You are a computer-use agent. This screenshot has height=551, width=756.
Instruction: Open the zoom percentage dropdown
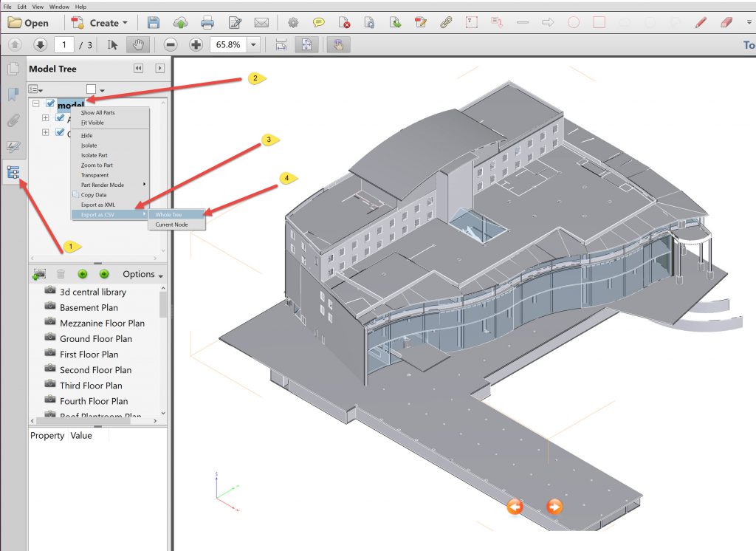click(253, 44)
